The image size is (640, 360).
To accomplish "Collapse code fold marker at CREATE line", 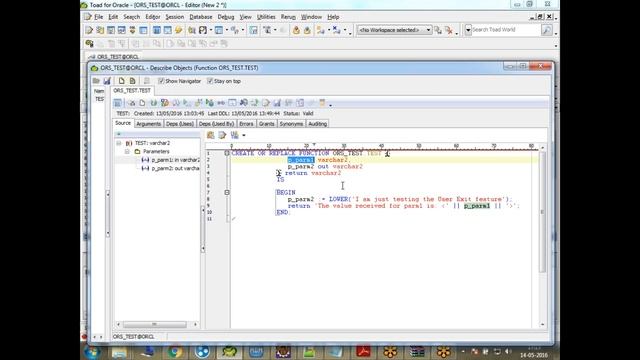I will coord(227,153).
